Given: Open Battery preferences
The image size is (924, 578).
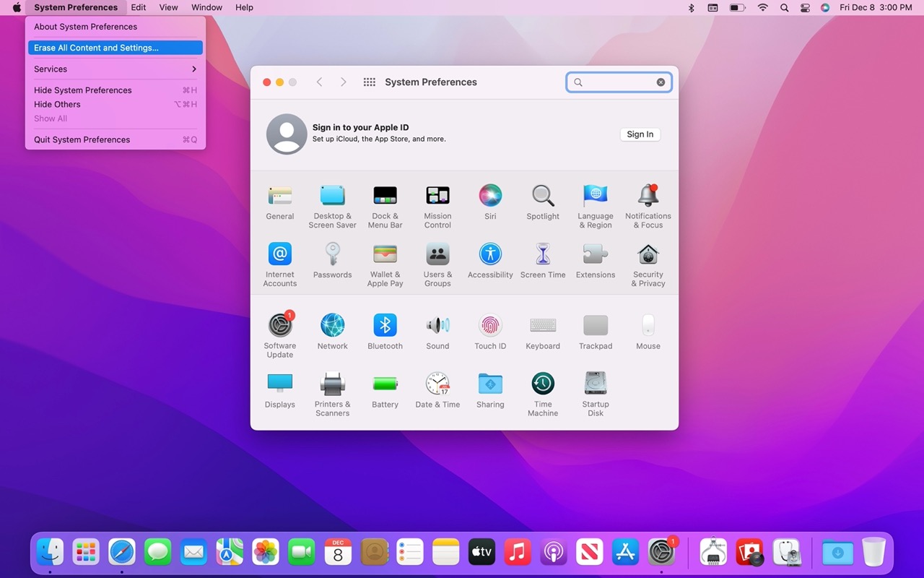Looking at the screenshot, I should pos(385,390).
